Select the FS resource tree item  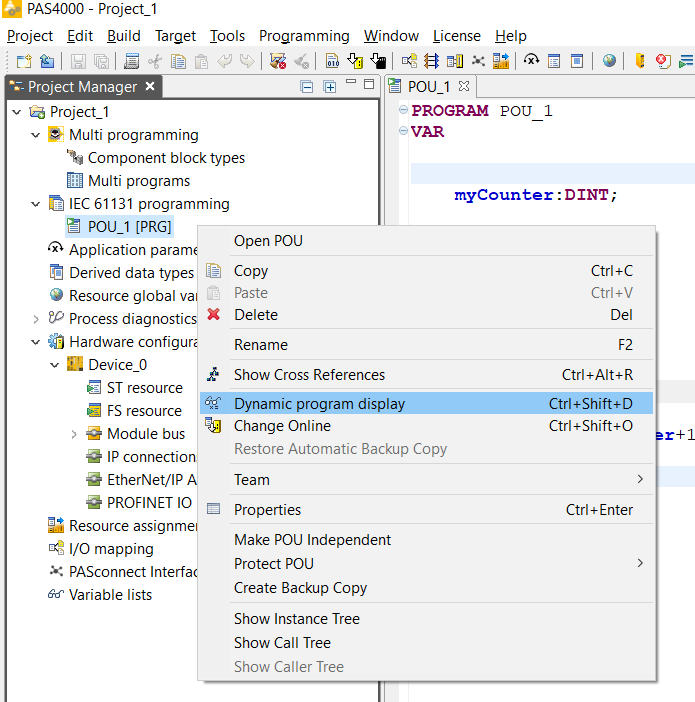[134, 411]
